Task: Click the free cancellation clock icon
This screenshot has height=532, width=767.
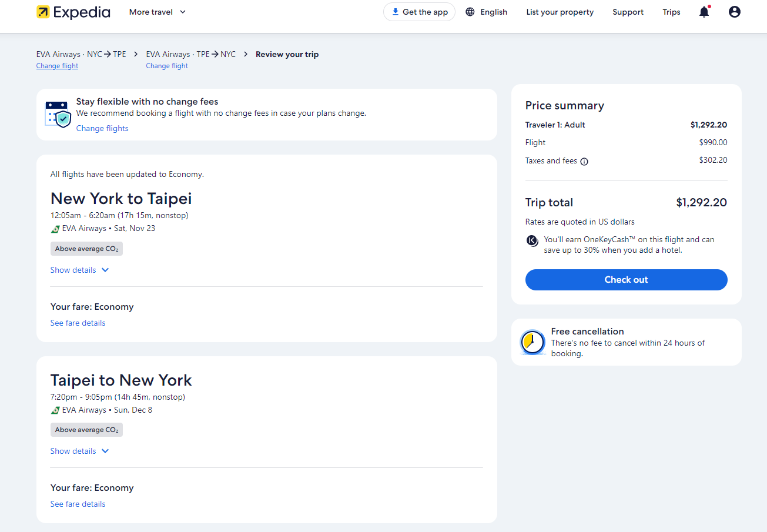Action: 532,342
